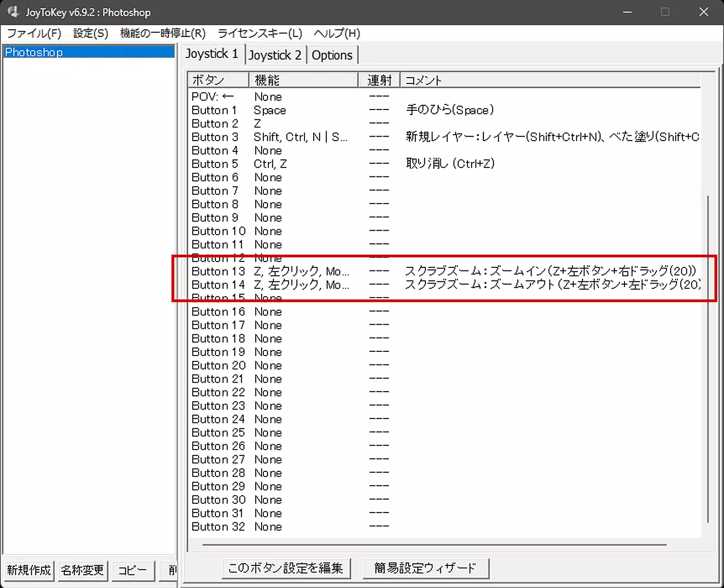Click the 連射 column header

click(379, 80)
